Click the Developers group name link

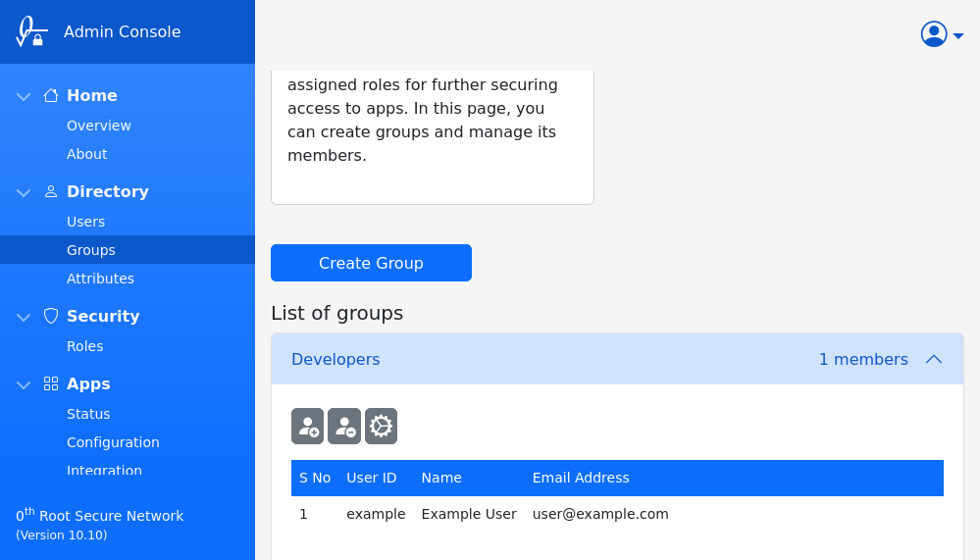[x=335, y=359]
